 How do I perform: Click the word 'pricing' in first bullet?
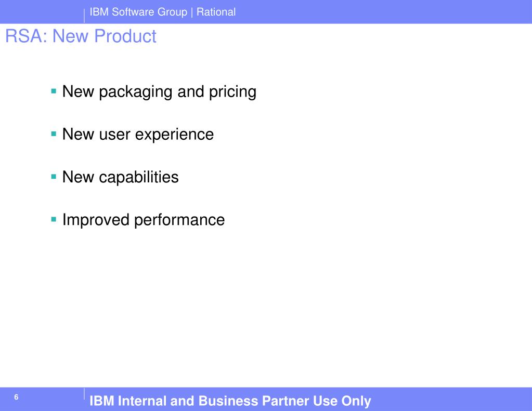coord(232,92)
